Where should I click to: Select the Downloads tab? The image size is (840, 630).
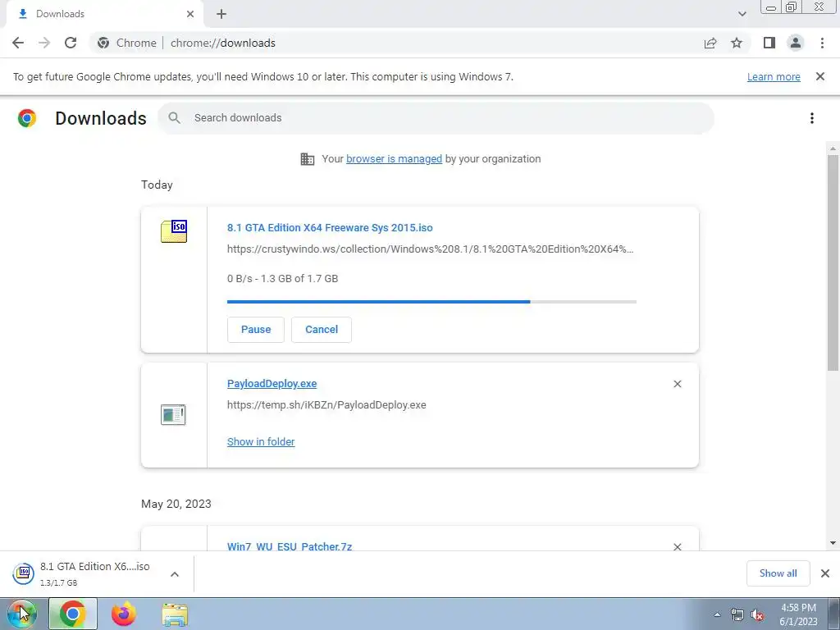click(x=104, y=14)
